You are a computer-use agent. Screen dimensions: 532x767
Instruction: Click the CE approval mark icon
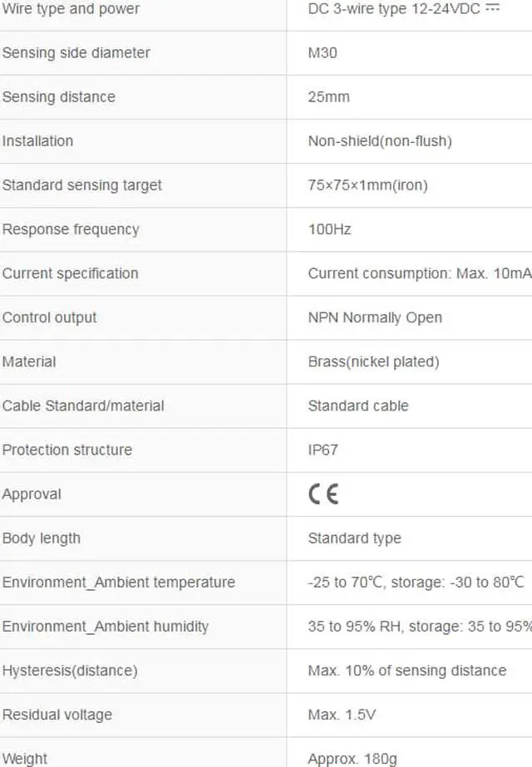pyautogui.click(x=323, y=494)
